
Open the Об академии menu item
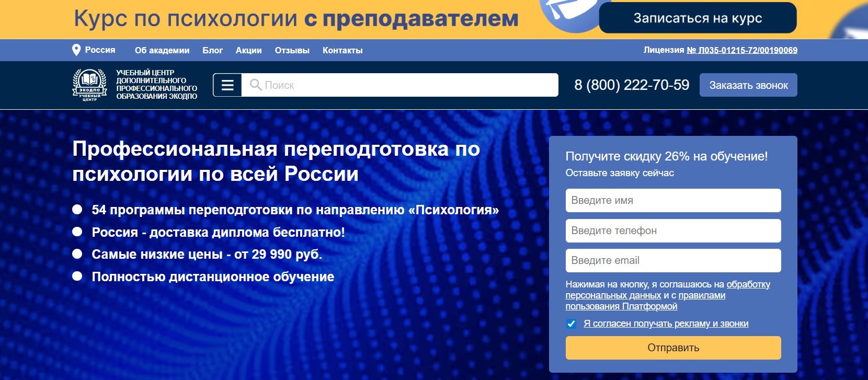162,51
